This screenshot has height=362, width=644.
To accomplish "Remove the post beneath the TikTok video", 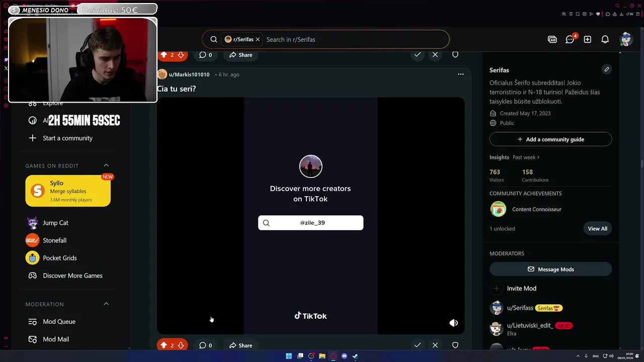I will point(435,345).
